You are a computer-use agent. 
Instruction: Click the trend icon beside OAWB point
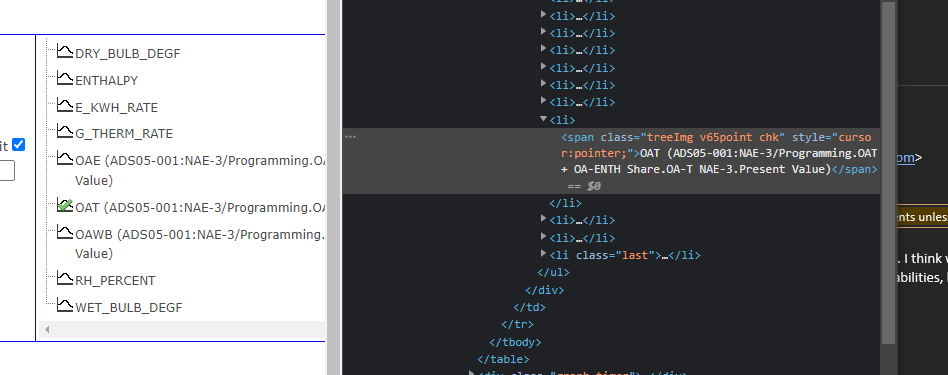pyautogui.click(x=65, y=233)
